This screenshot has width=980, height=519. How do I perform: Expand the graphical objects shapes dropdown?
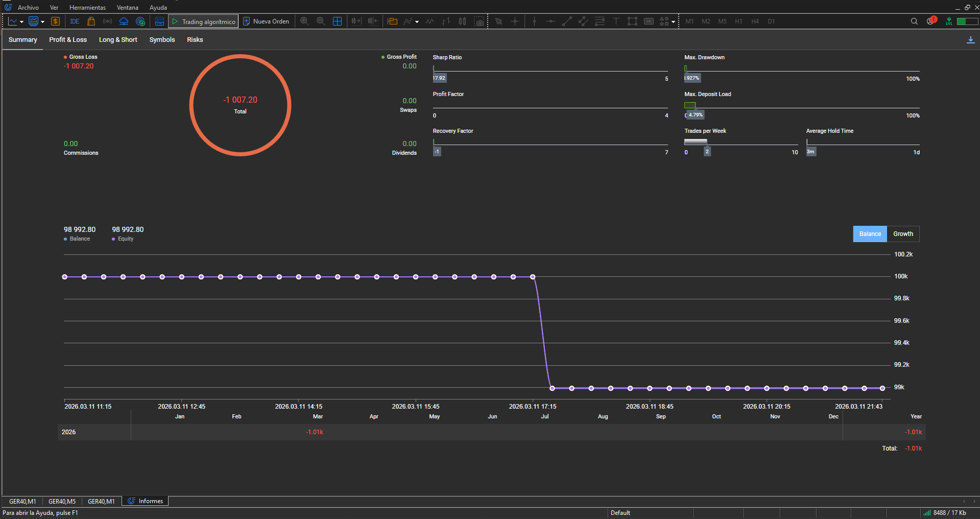pos(673,22)
